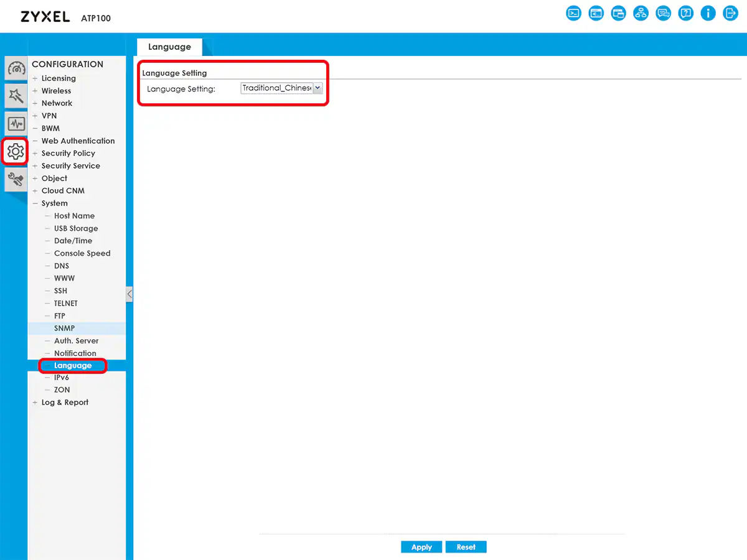Collapse the navigation panel with arrow handle
Screen dimensions: 747x560
[129, 294]
